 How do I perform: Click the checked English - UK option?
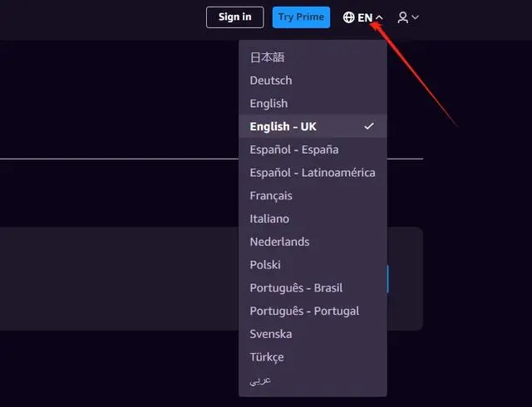(x=313, y=126)
